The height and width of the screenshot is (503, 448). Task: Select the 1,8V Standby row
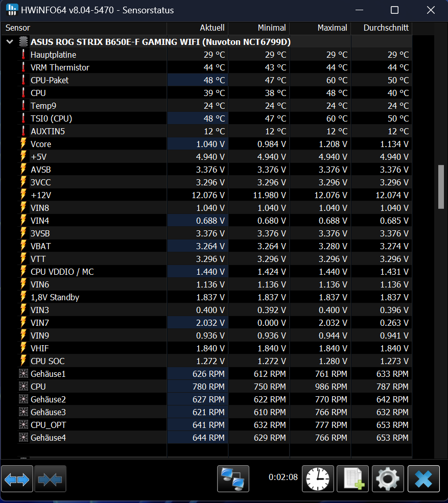pyautogui.click(x=215, y=297)
